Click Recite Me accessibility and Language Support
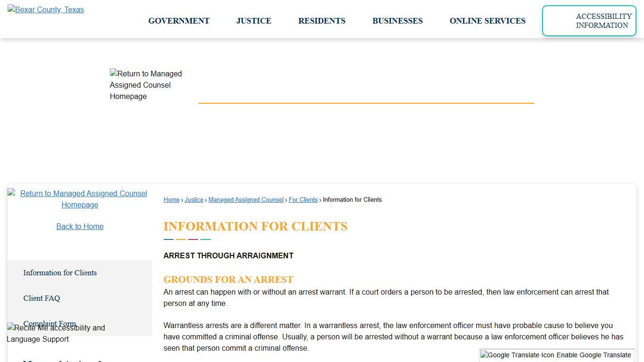 56,333
